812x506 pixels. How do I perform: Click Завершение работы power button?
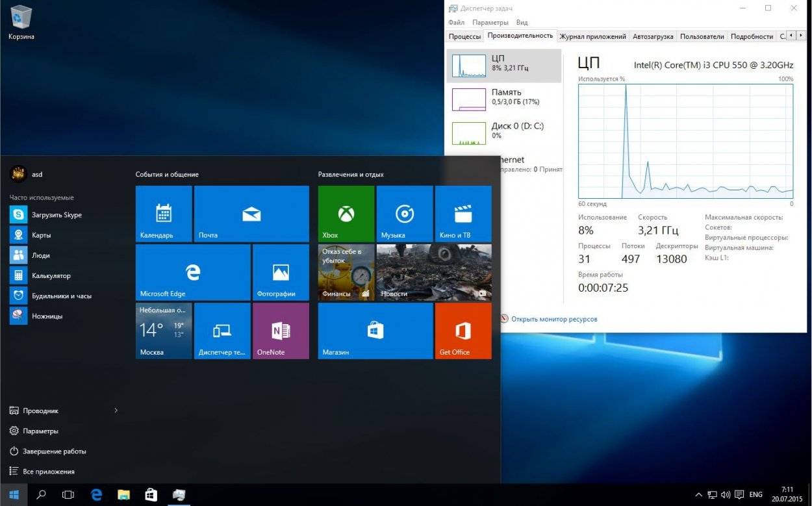(54, 451)
